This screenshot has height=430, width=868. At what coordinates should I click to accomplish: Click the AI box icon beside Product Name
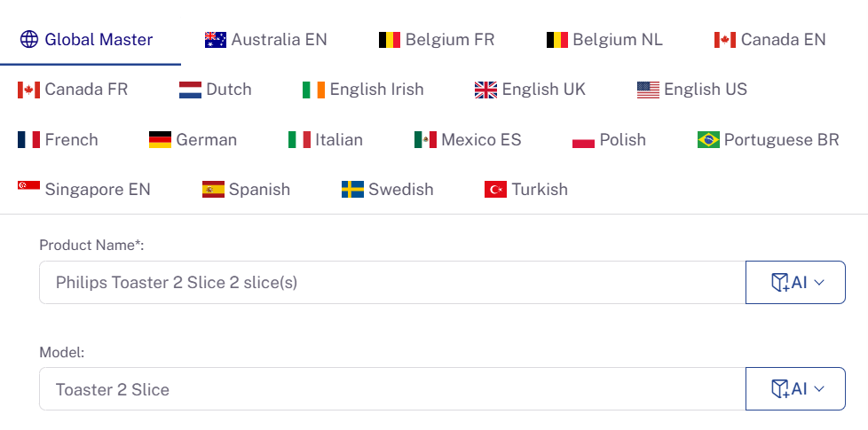(x=780, y=283)
